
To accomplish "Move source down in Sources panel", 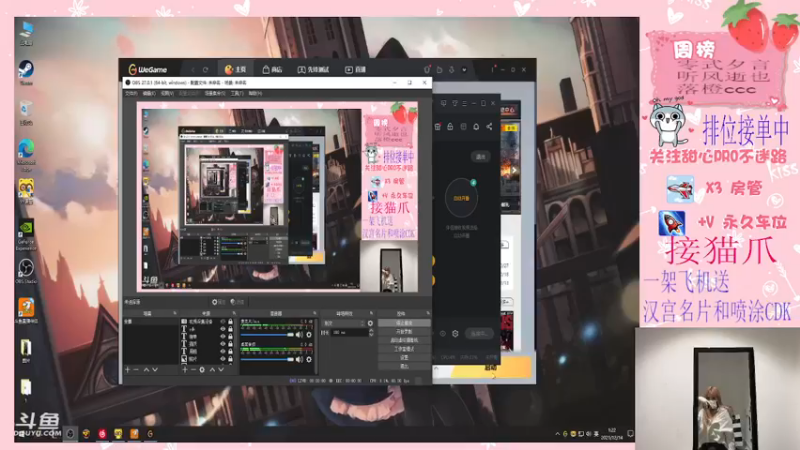I will coord(221,369).
